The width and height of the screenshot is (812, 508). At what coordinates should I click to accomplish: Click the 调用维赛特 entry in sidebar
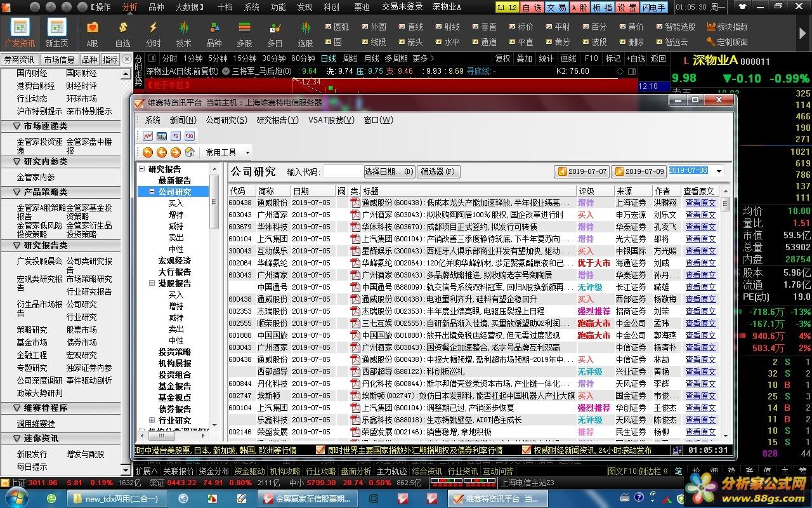(x=36, y=424)
